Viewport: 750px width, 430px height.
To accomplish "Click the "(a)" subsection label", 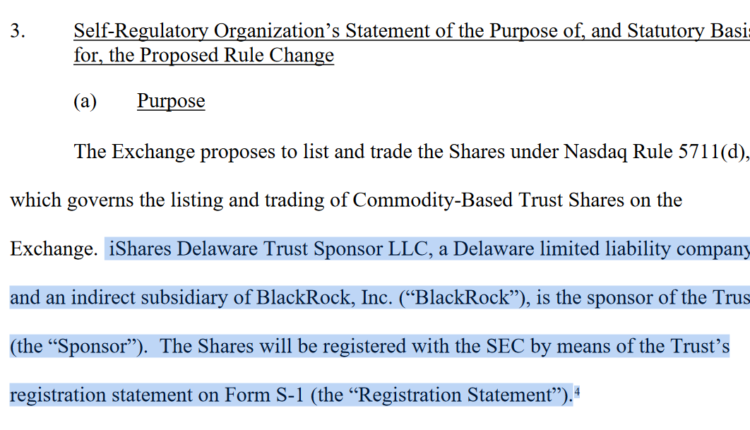I will 85,101.
